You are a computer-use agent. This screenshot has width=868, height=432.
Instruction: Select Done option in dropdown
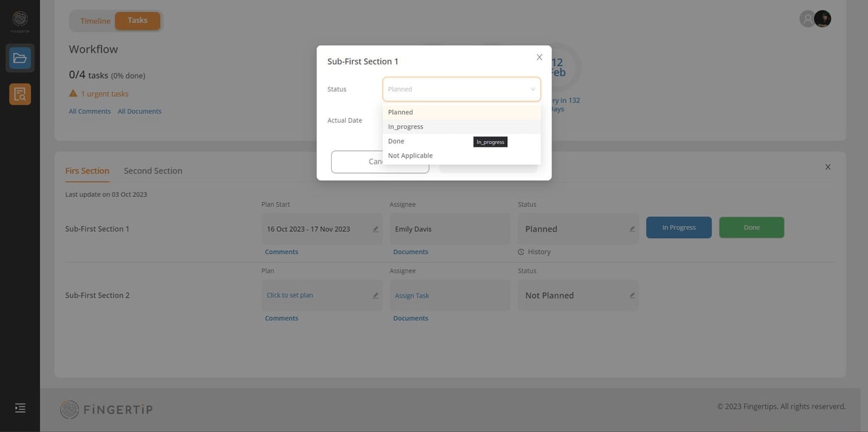(x=462, y=141)
